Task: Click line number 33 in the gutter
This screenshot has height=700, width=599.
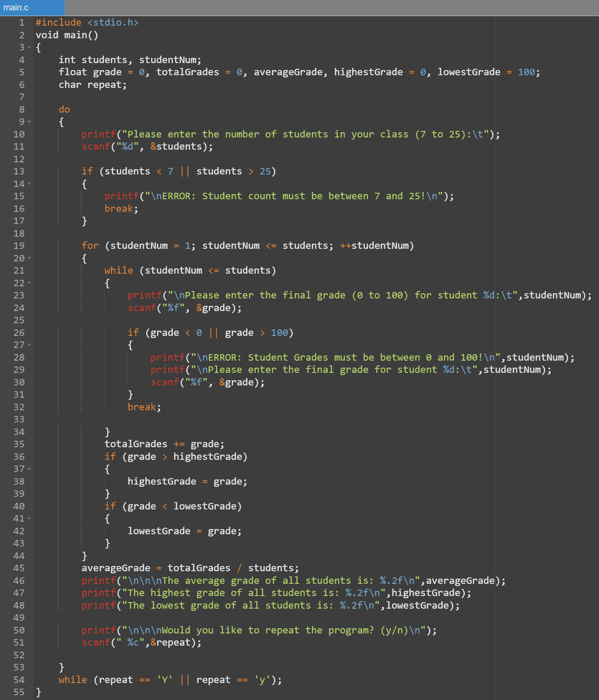Action: coord(19,419)
